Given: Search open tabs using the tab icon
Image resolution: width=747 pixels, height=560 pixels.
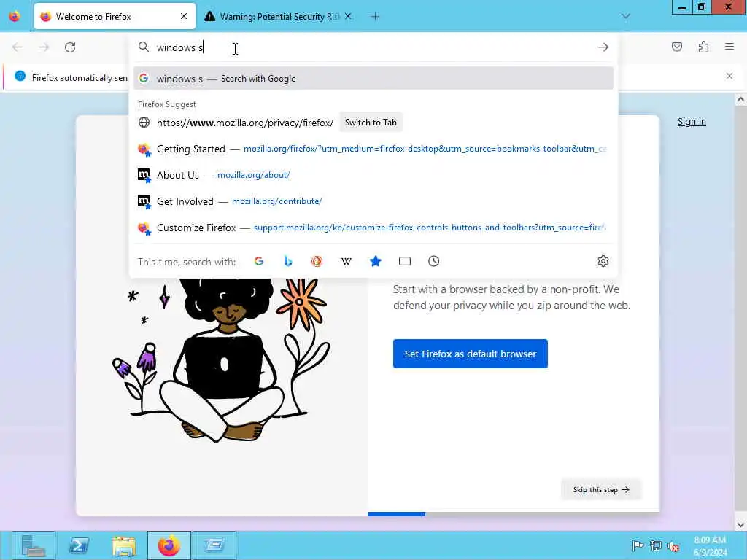Looking at the screenshot, I should [x=404, y=261].
